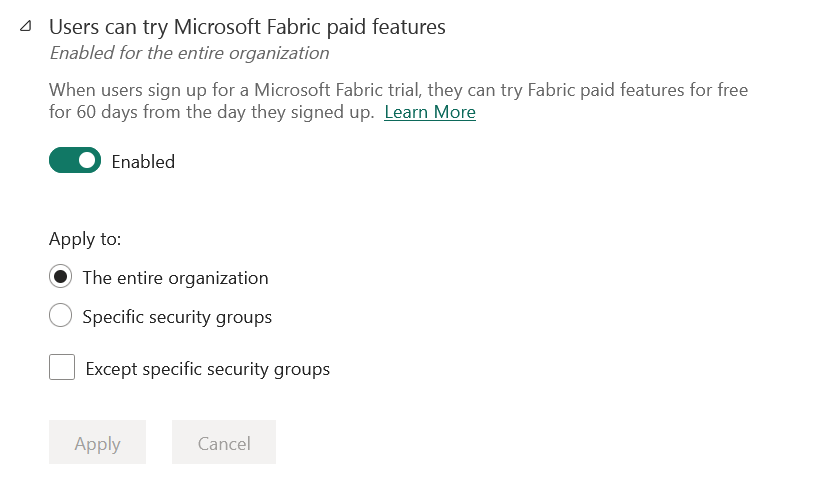The image size is (819, 479).
Task: Disable the Enabled toggle switch
Action: 75,161
